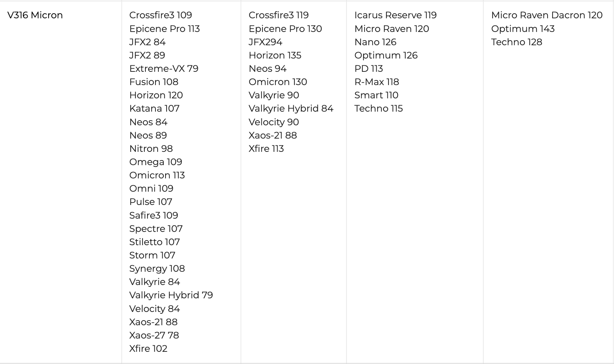This screenshot has height=364, width=614.
Task: Select the Crossfire3 109 entry
Action: pos(161,15)
